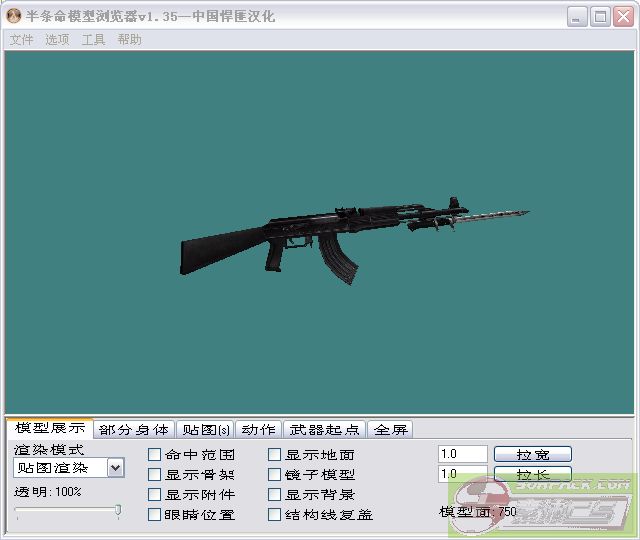Click the 透明 transparency slider
Screen dimensions: 640x540
pyautogui.click(x=68, y=511)
